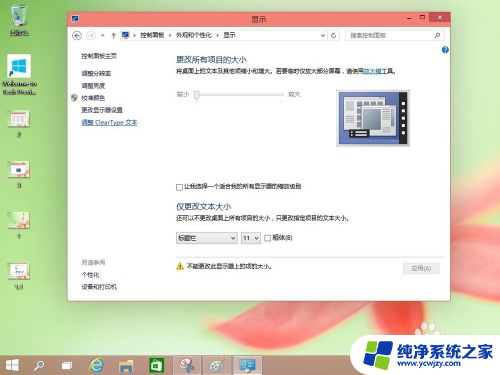Click the Up arrow to the parent folder
This screenshot has width=500, height=375.
pyautogui.click(x=114, y=35)
